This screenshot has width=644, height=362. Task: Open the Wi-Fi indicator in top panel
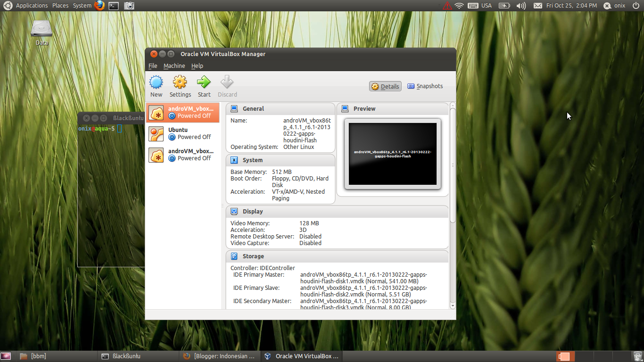459,6
